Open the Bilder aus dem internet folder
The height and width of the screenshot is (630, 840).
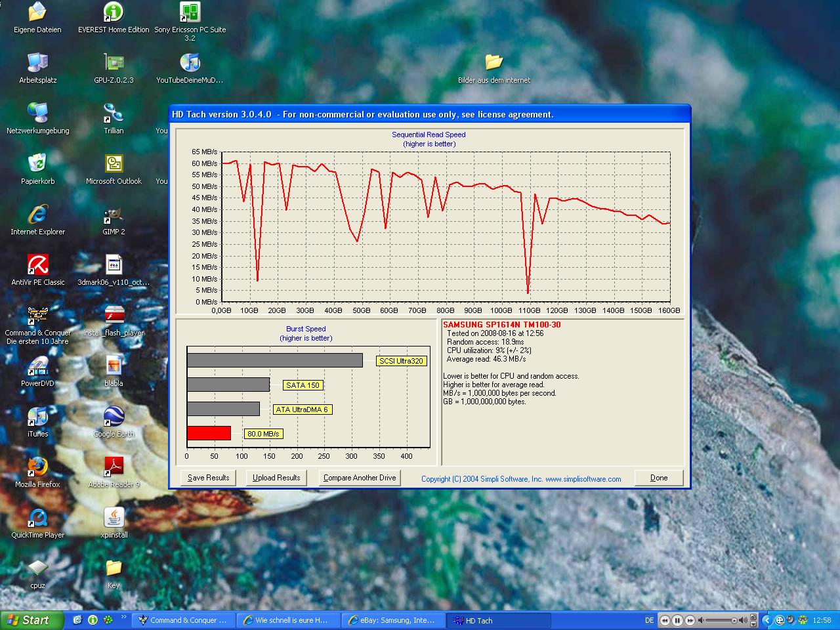493,63
